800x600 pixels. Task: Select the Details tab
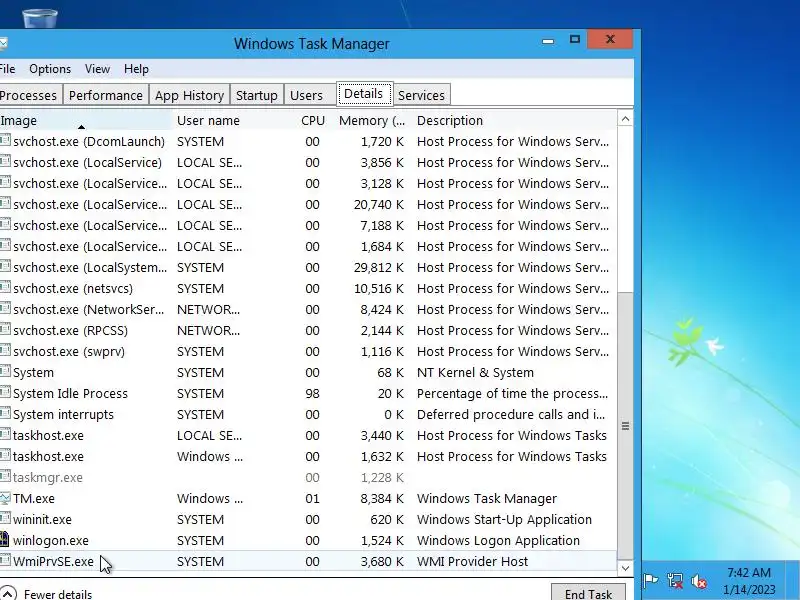pyautogui.click(x=364, y=94)
